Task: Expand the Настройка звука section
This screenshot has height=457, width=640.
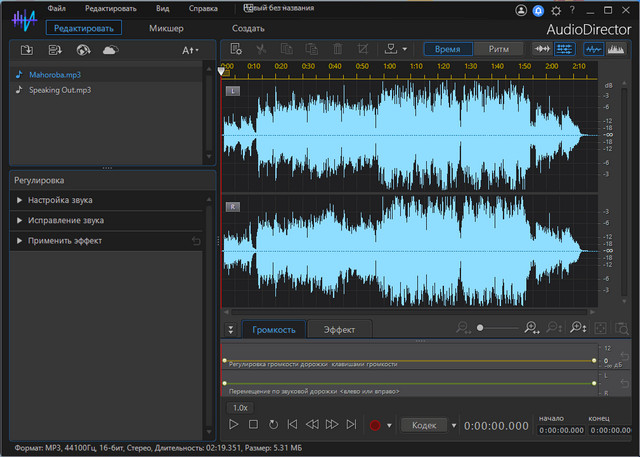Action: click(x=60, y=200)
